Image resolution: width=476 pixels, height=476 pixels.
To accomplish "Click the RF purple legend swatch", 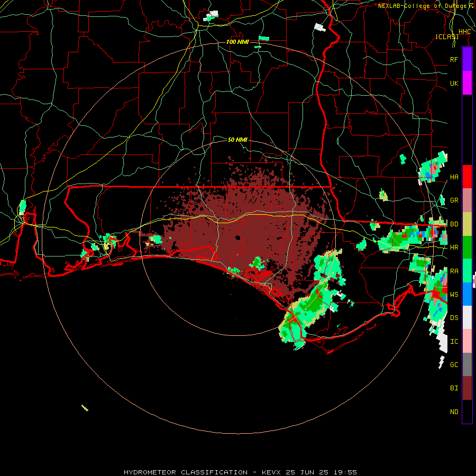I will 467,59.
